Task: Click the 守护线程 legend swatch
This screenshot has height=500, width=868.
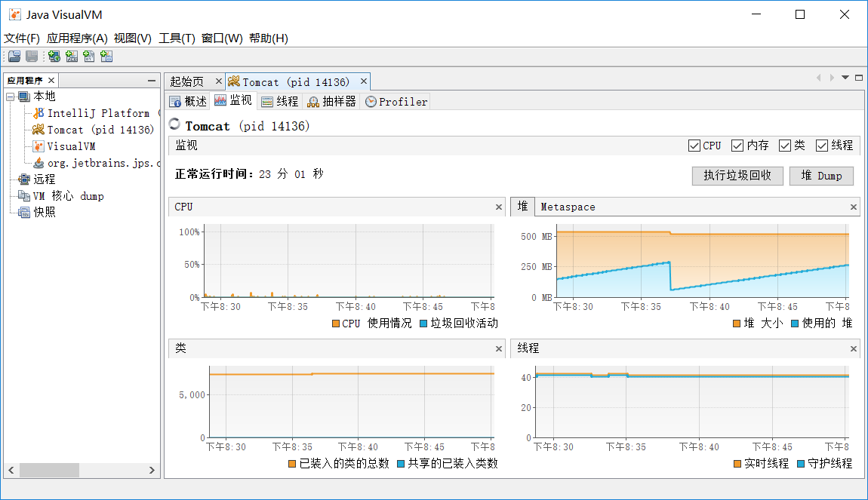Action: point(801,464)
